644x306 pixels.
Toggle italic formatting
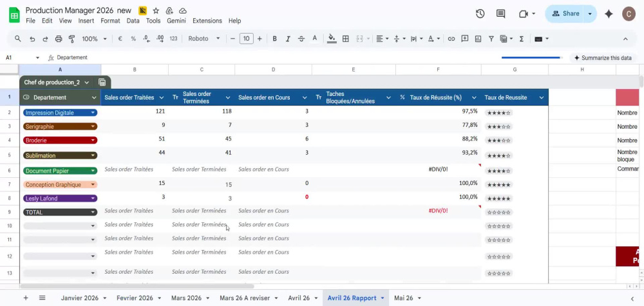pyautogui.click(x=288, y=39)
